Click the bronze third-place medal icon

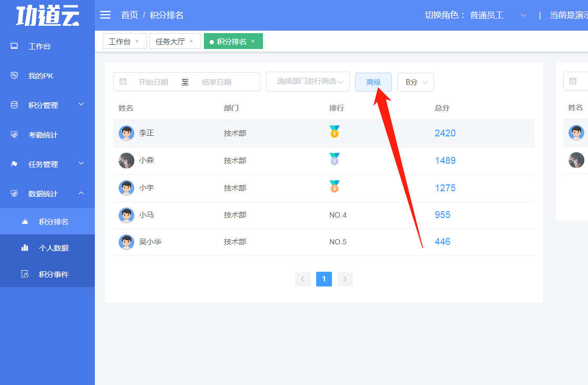pos(335,186)
